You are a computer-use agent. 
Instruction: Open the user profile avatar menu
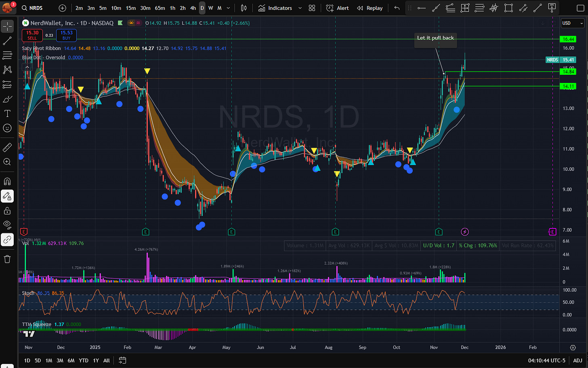[8, 8]
